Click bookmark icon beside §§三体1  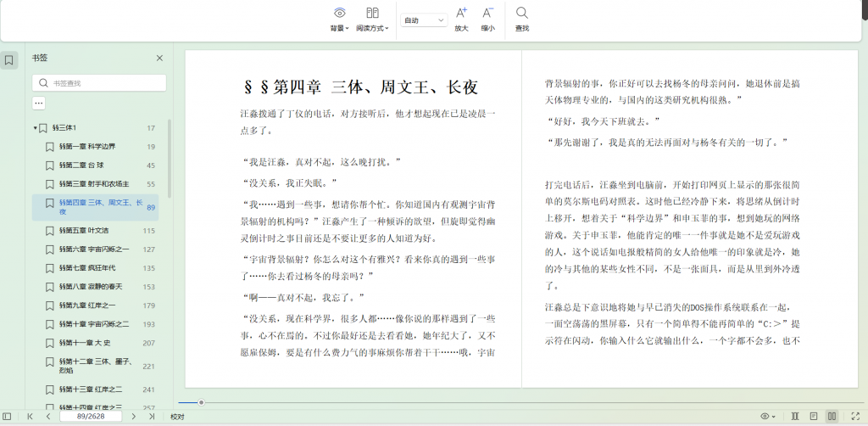pos(42,128)
